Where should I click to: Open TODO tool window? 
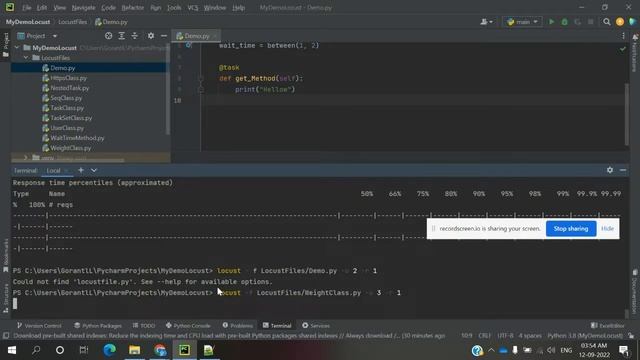pyautogui.click(x=144, y=326)
